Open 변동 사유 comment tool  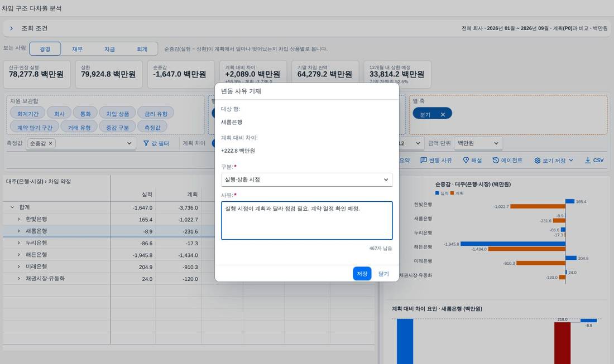click(x=436, y=161)
